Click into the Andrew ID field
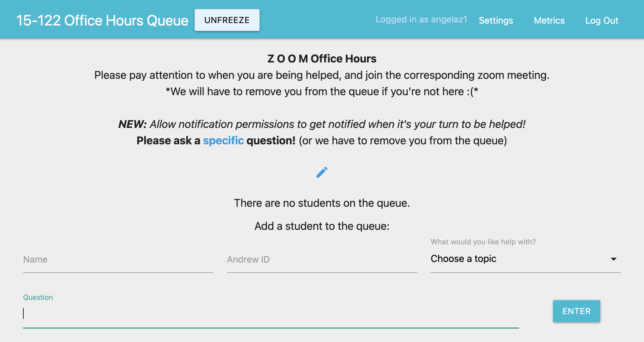Viewport: 644px width, 342px height. [322, 260]
